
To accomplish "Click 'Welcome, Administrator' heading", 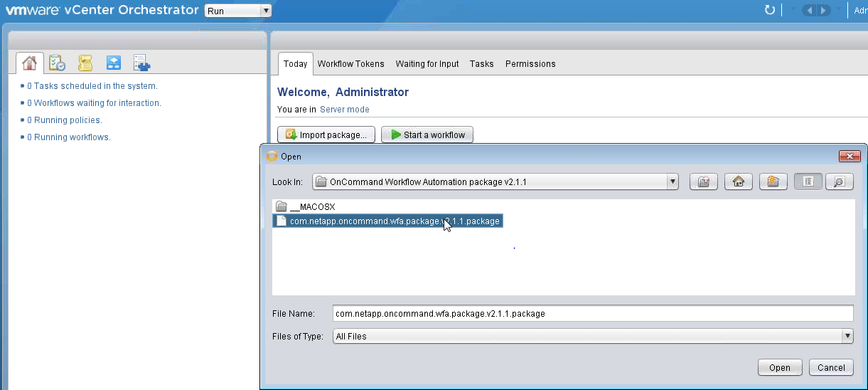I will pos(343,92).
